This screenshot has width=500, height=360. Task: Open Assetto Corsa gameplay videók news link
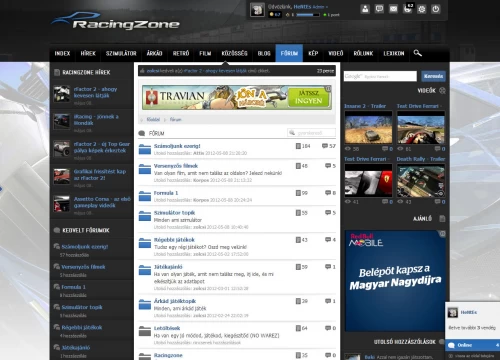coord(102,202)
